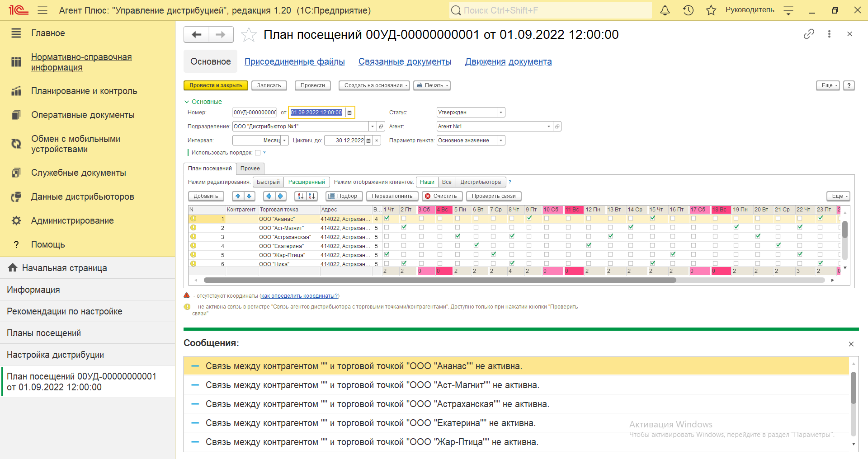Open Присоединенные файлы tab
The height and width of the screenshot is (459, 868).
[295, 61]
